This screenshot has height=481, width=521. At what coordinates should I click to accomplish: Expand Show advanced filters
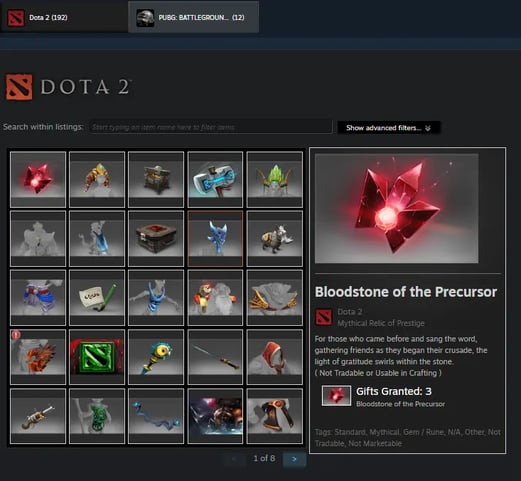(389, 128)
